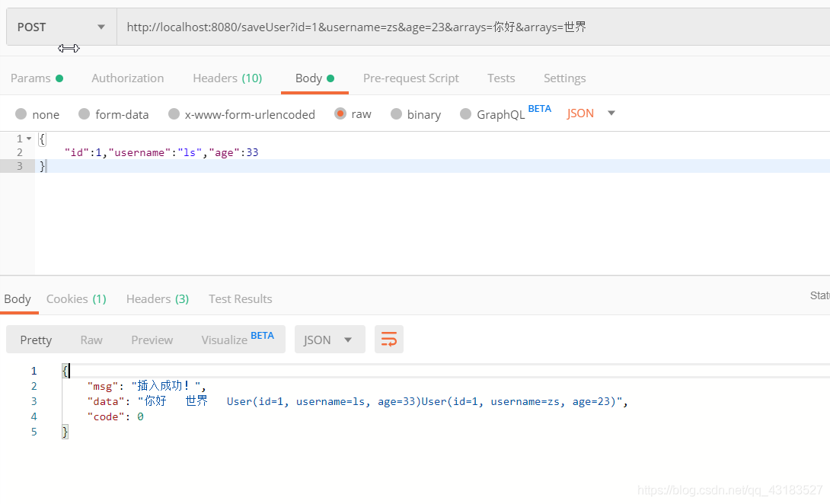Open the request Headers (10) tab
The image size is (830, 504).
pyautogui.click(x=227, y=78)
